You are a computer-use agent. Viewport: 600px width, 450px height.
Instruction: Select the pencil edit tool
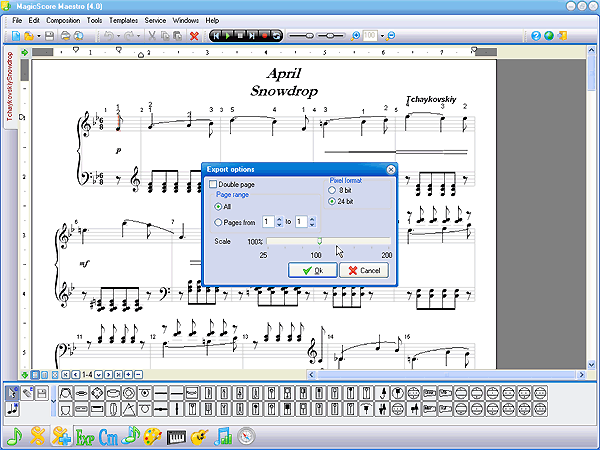pyautogui.click(x=27, y=393)
